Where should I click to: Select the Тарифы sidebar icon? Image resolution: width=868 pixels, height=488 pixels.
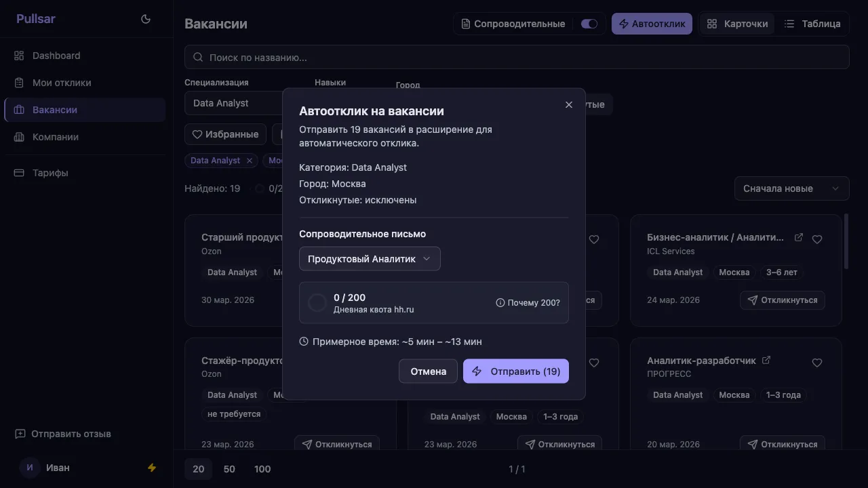coord(19,172)
